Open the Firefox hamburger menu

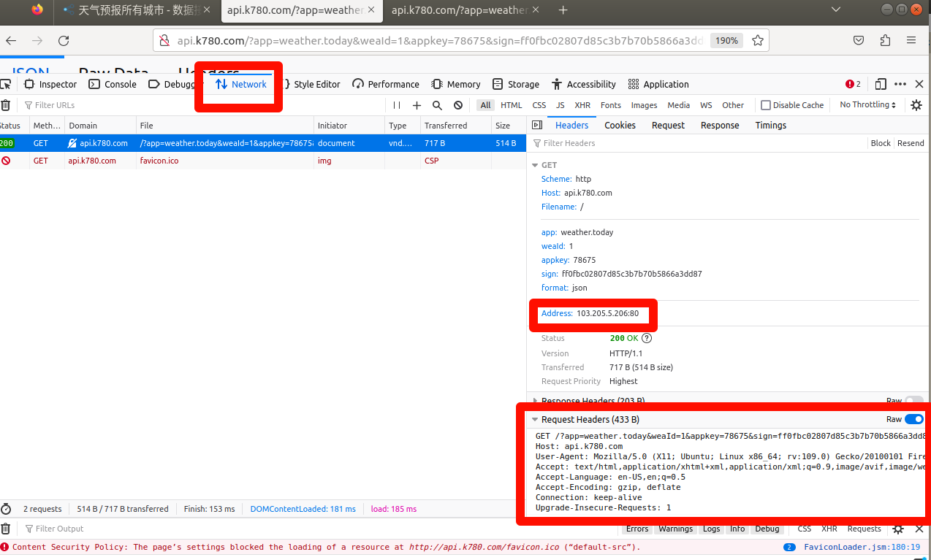(911, 41)
